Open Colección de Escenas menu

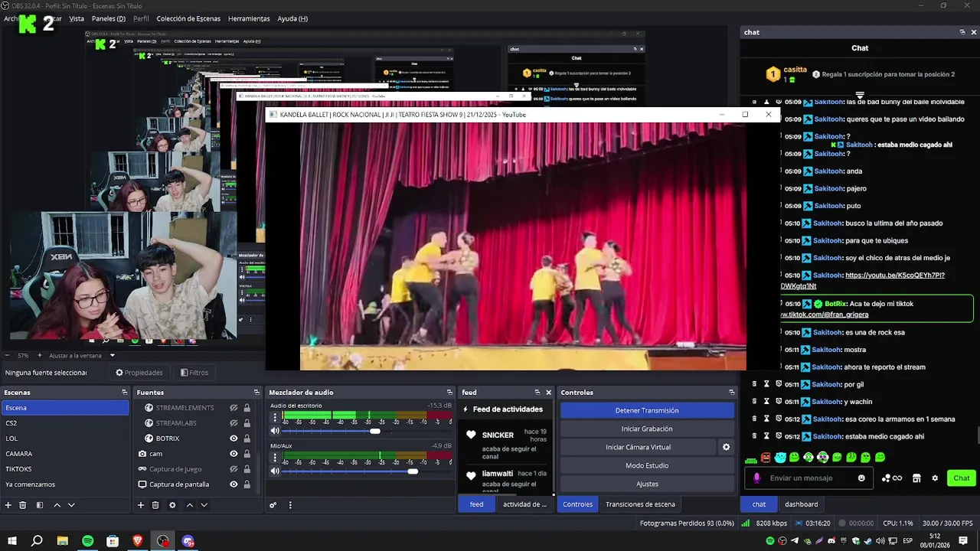pos(188,18)
